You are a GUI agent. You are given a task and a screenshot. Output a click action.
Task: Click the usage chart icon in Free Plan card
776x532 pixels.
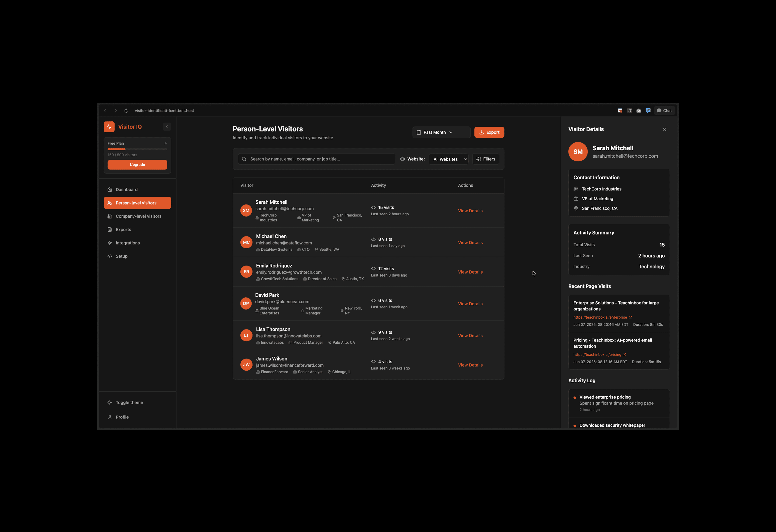(x=165, y=144)
